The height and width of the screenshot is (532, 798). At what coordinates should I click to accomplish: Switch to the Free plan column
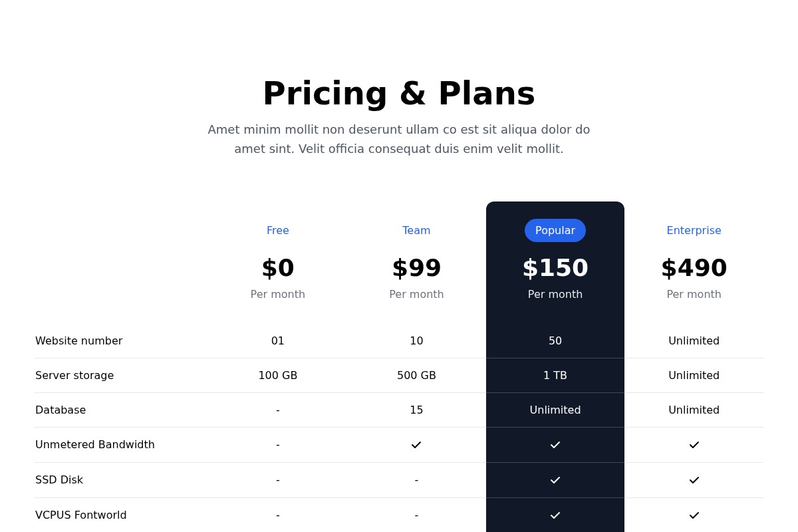277,230
